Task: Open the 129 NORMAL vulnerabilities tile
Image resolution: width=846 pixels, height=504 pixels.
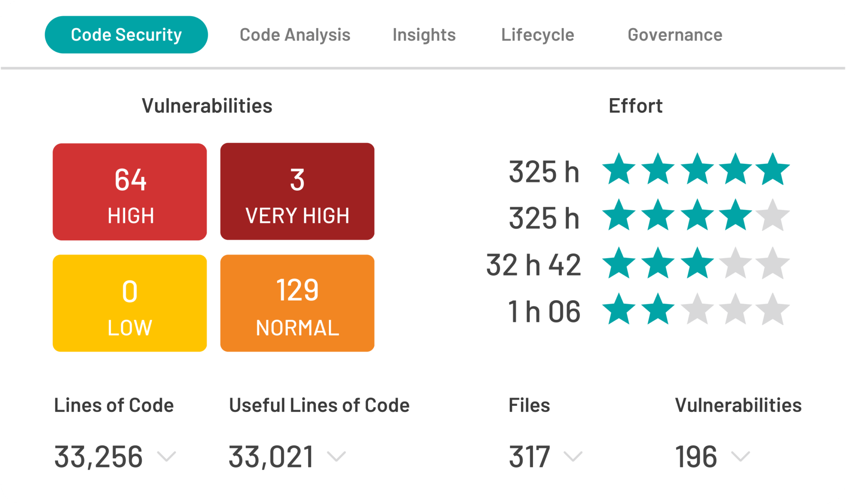Action: point(297,303)
